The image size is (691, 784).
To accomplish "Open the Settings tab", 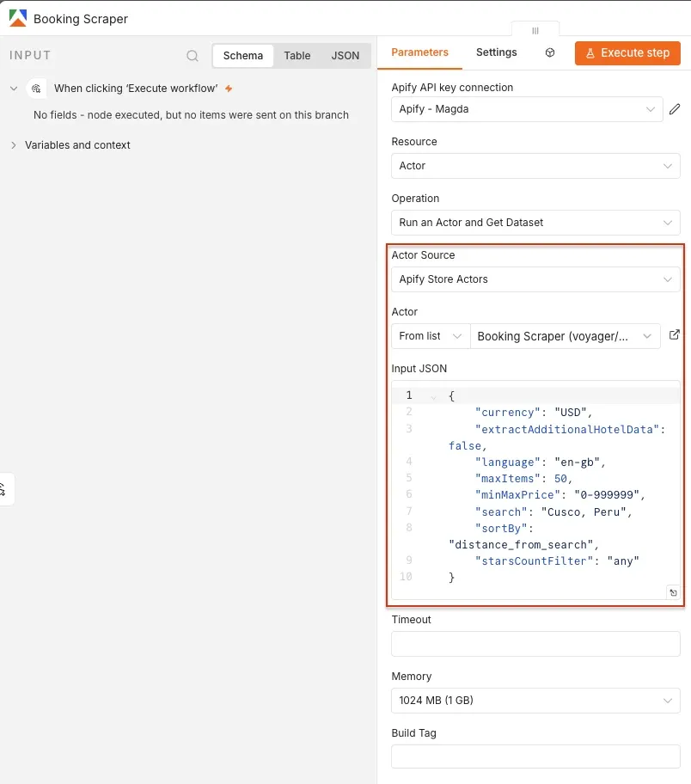I will pyautogui.click(x=496, y=52).
